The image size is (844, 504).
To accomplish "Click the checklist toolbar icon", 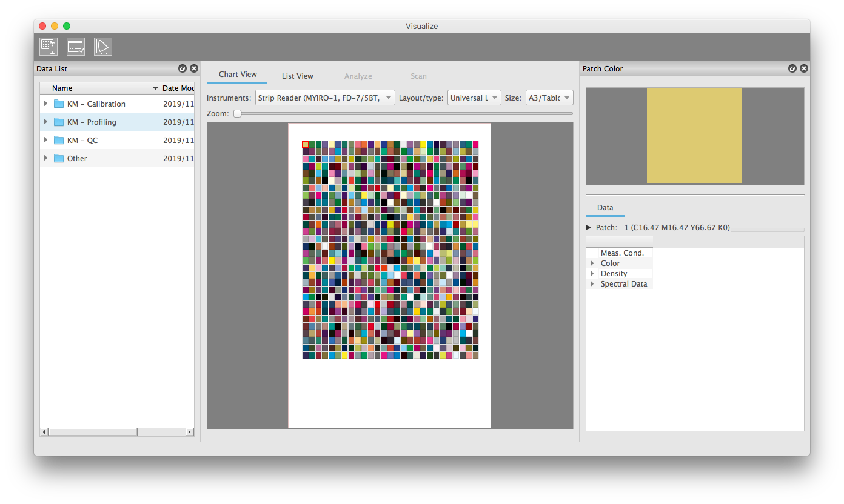I will 76,47.
